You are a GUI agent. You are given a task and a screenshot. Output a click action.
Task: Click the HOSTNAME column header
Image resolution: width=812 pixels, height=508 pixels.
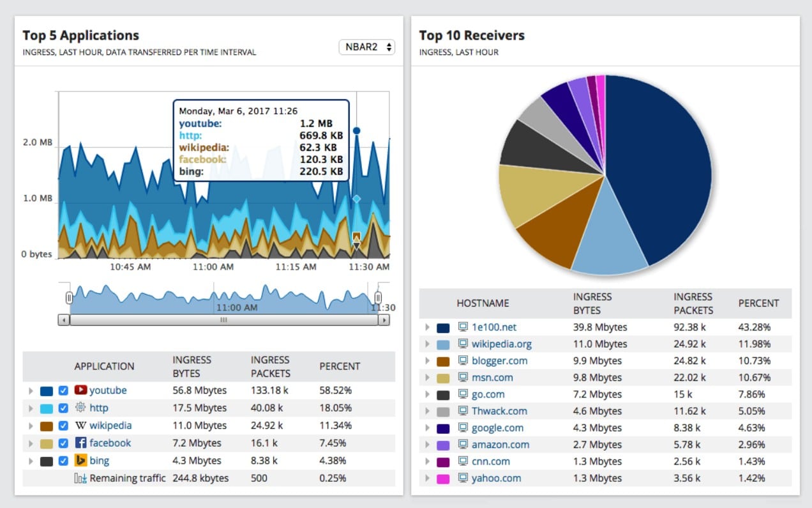483,303
